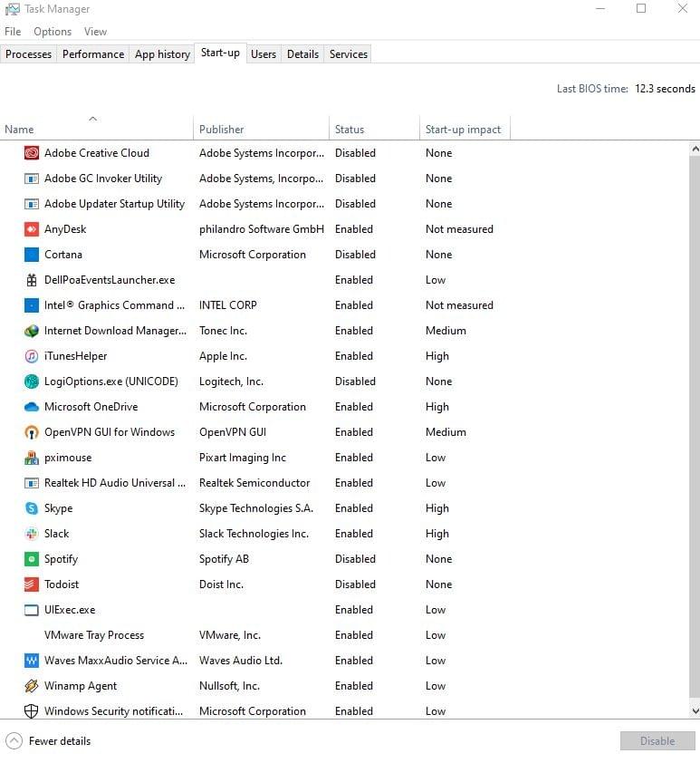Click the Adobe Creative Cloud icon

point(32,153)
